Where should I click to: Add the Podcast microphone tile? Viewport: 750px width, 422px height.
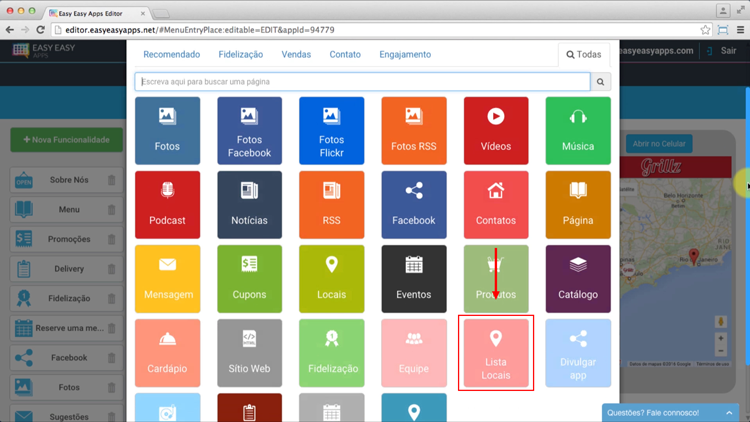pos(167,205)
